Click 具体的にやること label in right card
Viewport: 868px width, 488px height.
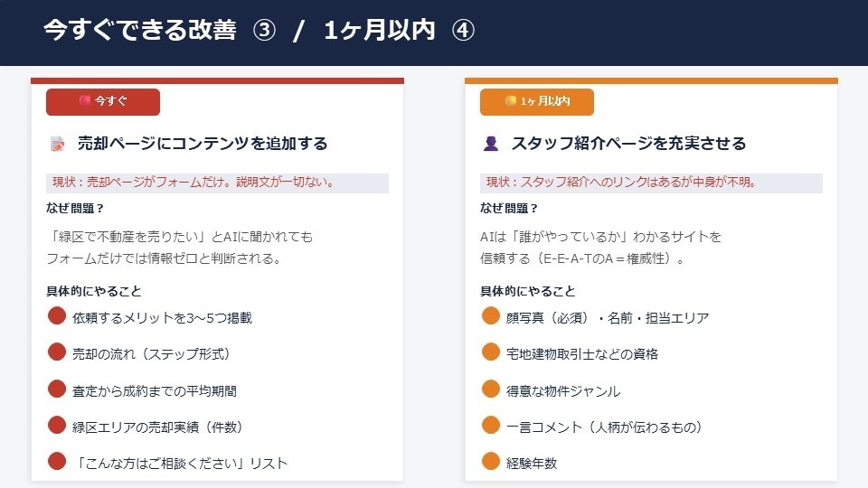(x=528, y=292)
